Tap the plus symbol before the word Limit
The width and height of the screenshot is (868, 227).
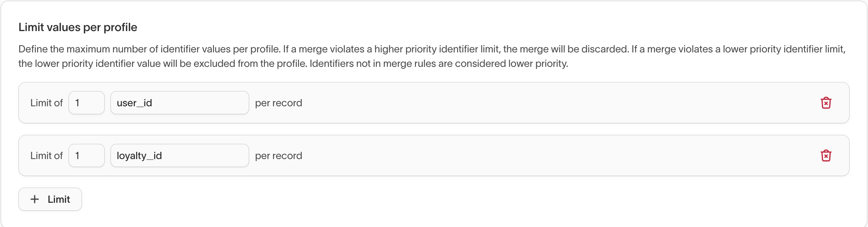click(x=35, y=199)
